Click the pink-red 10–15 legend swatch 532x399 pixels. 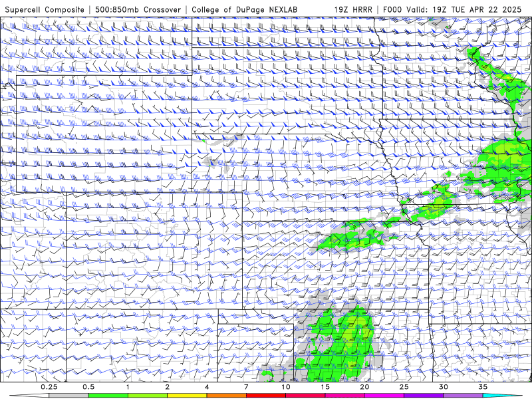click(305, 396)
